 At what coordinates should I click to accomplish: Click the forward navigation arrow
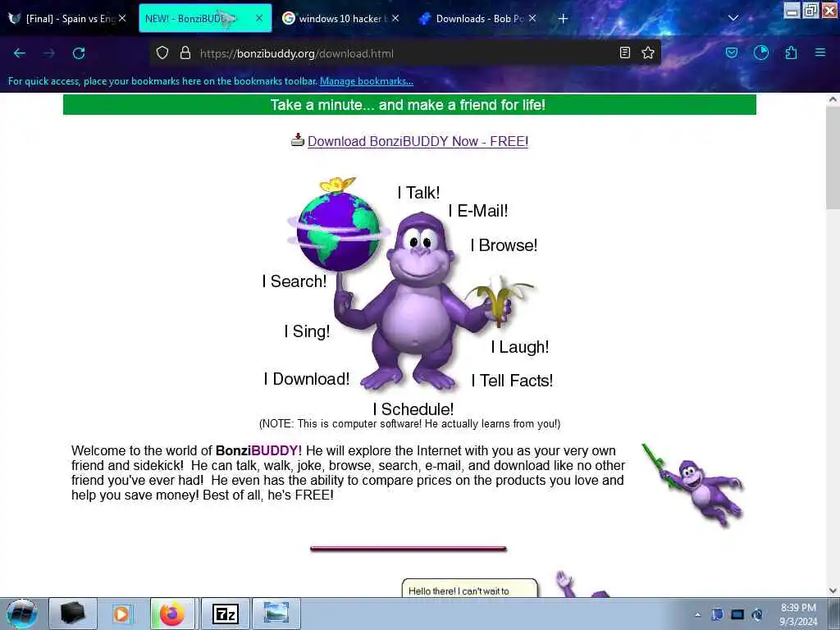point(49,53)
